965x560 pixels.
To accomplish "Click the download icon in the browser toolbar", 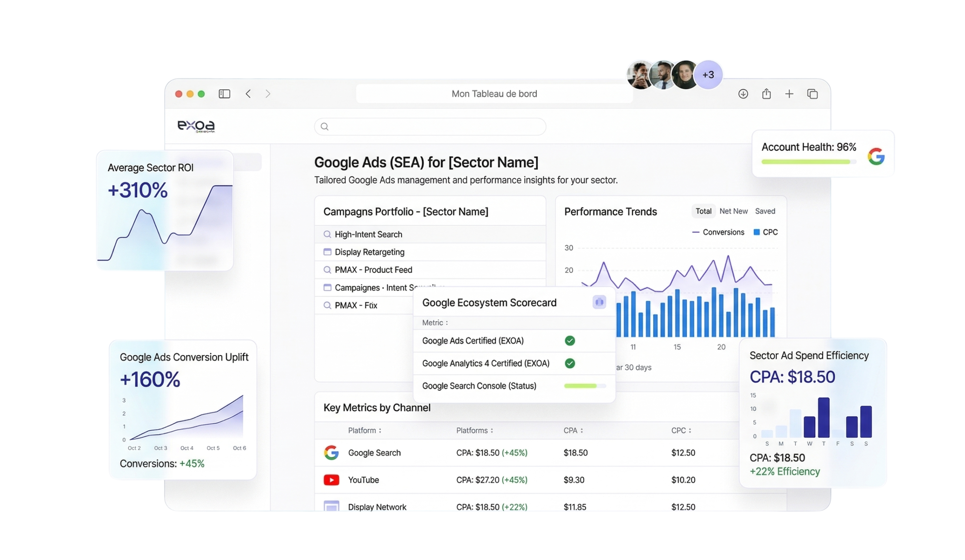I will [x=743, y=94].
